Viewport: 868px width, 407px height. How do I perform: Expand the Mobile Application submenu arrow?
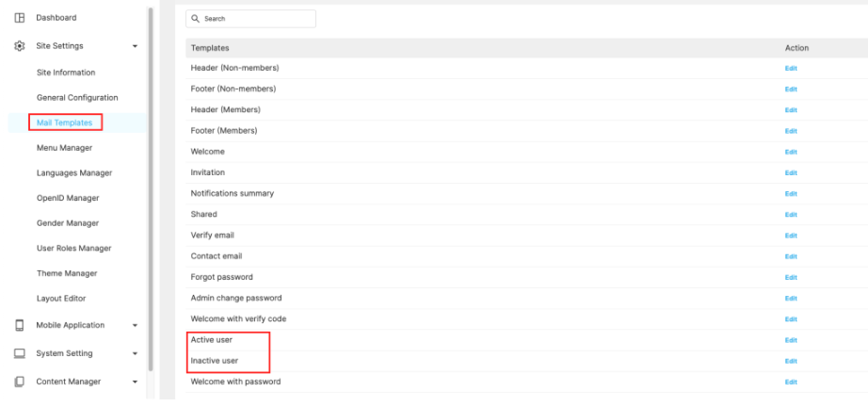(135, 326)
